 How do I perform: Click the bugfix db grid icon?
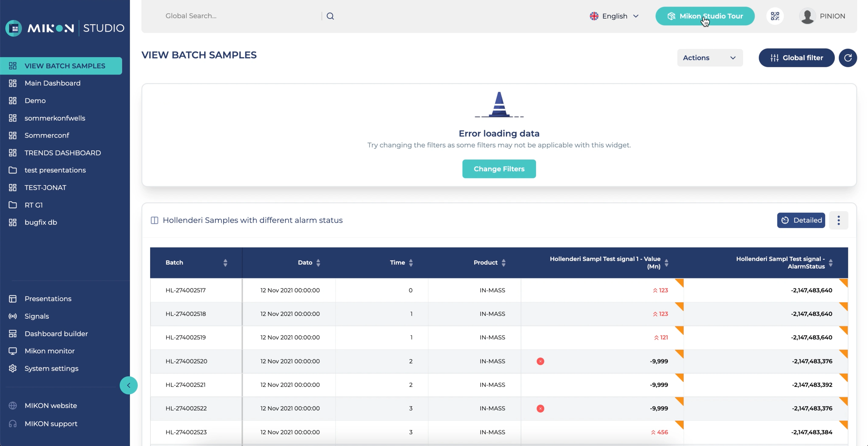coord(13,222)
